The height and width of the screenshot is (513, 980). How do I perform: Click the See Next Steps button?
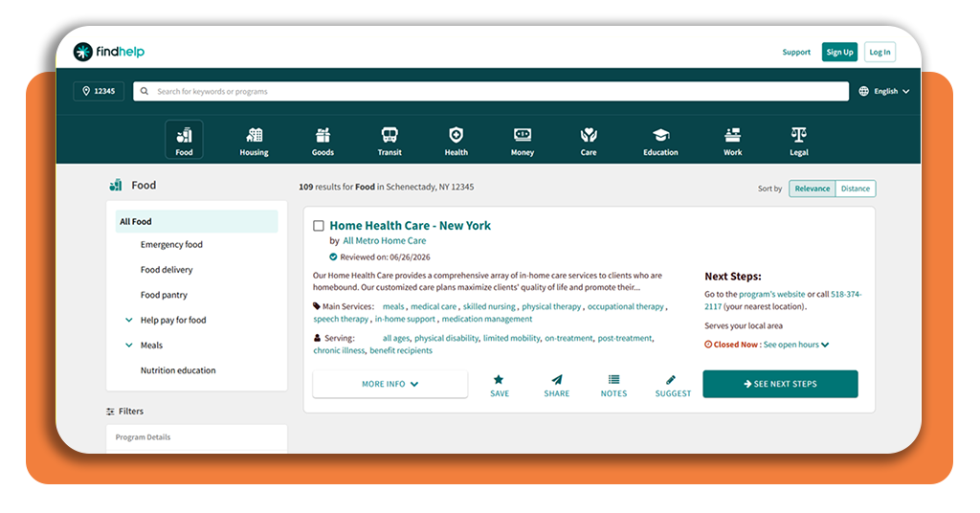pos(780,384)
